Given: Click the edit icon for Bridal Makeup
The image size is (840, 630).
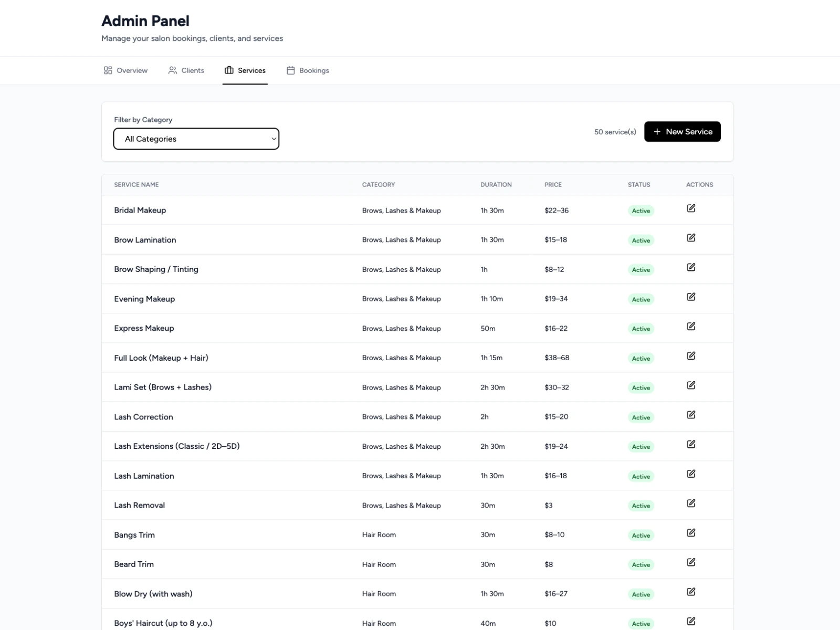Looking at the screenshot, I should tap(691, 208).
